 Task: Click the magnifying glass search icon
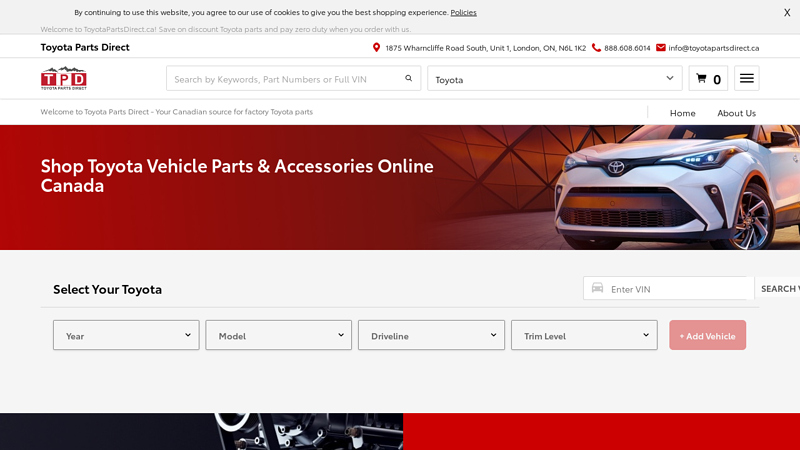409,78
